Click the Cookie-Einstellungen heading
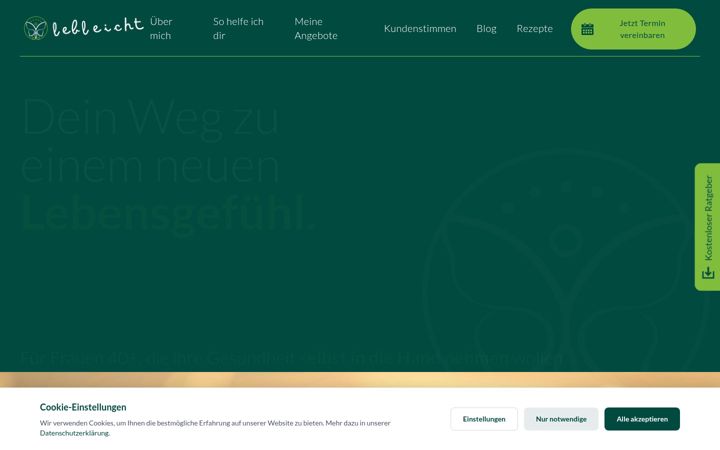 click(x=83, y=407)
